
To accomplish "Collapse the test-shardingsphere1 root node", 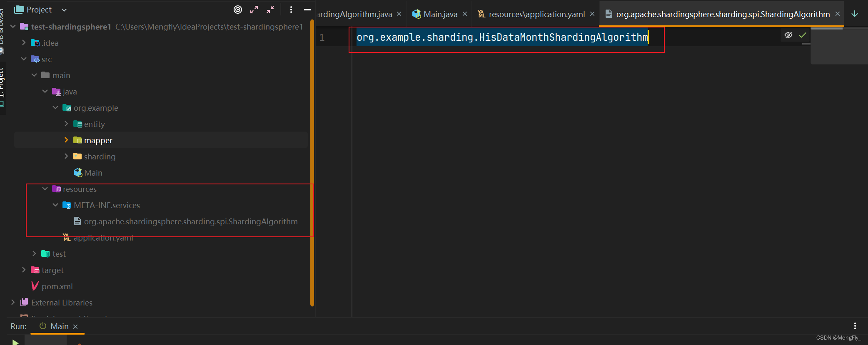I will (x=13, y=27).
